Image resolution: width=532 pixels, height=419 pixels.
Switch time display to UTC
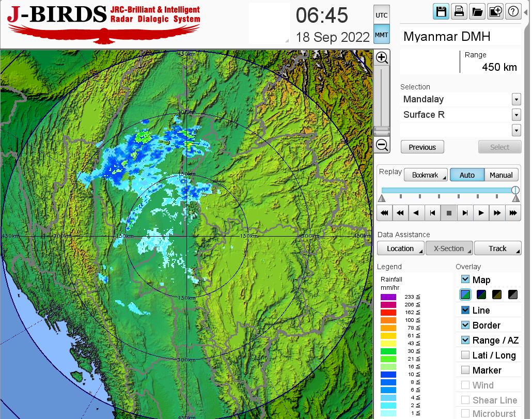381,15
